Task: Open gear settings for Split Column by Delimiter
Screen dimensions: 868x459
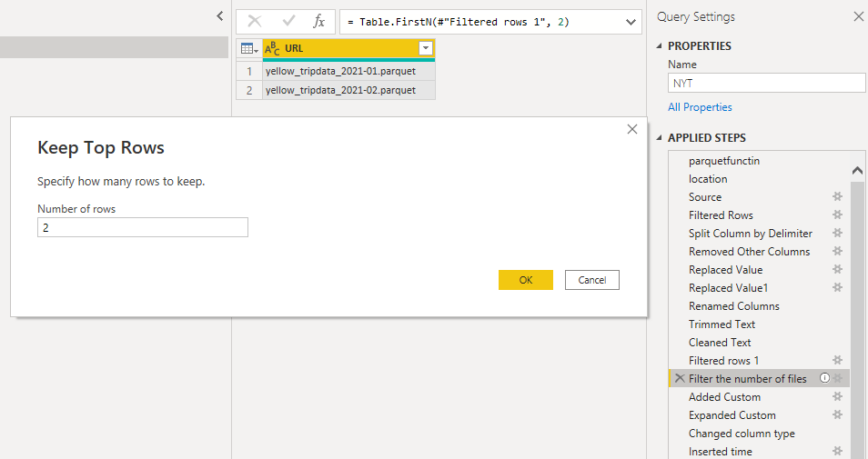Action: point(838,234)
